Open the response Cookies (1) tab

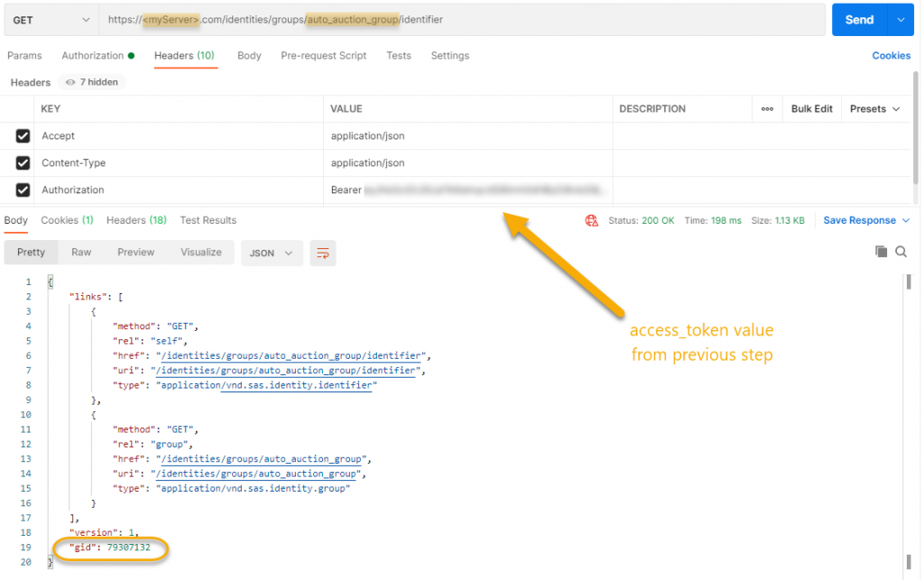tap(67, 220)
